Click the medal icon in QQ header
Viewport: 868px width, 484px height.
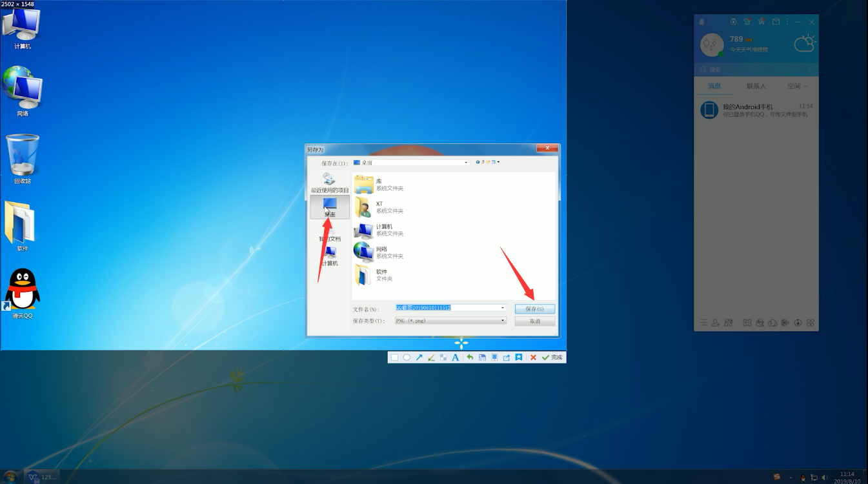tap(733, 22)
